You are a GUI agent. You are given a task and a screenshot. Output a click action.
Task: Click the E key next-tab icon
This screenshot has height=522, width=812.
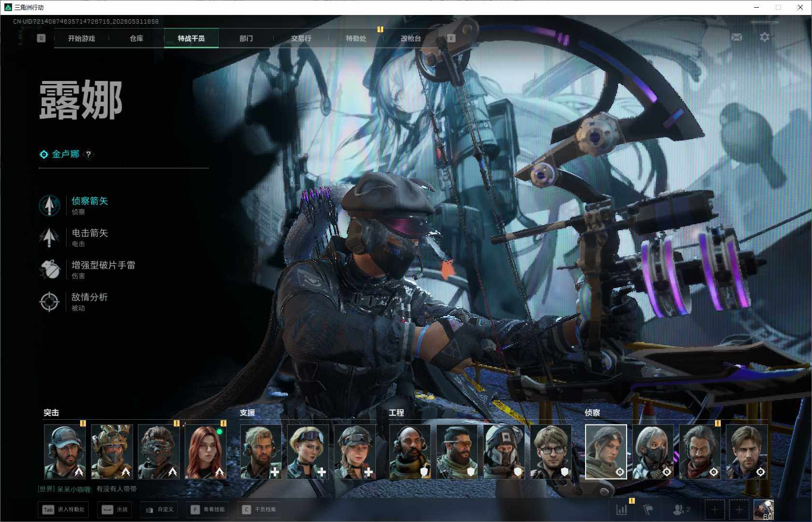pyautogui.click(x=451, y=38)
